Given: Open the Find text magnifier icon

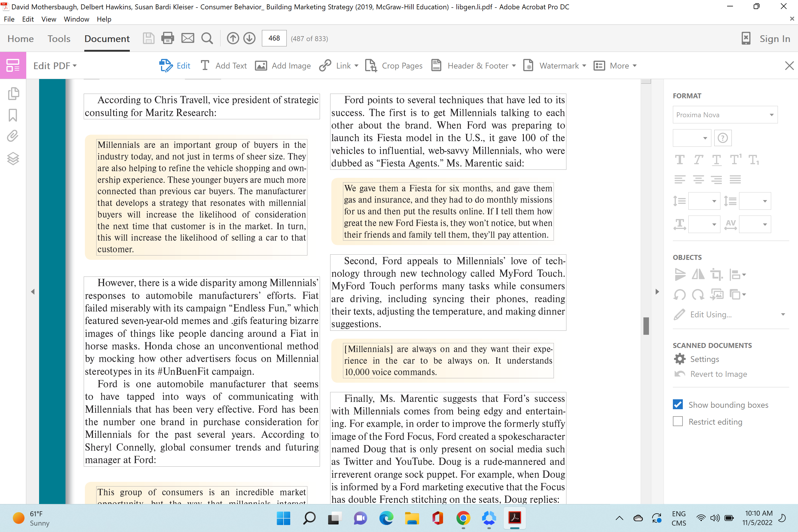Looking at the screenshot, I should click(x=207, y=38).
